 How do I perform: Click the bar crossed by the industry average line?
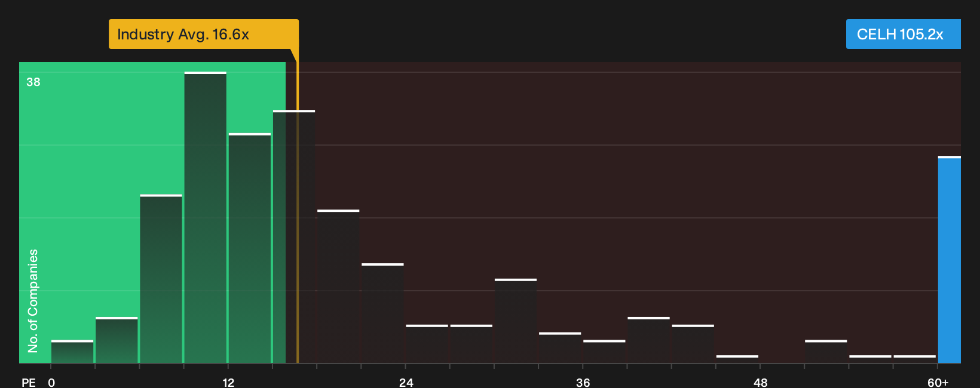294,236
